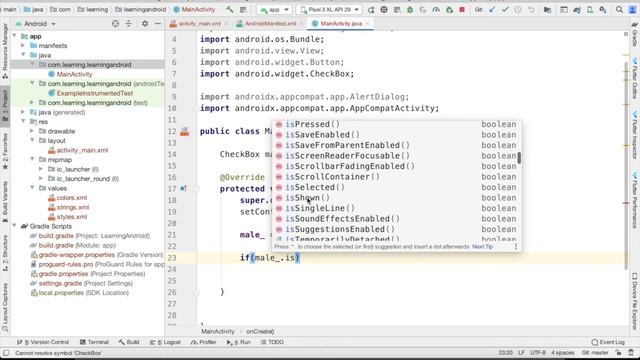This screenshot has width=640, height=360.
Task: Choose isPressed() from completion popup
Action: [x=396, y=124]
